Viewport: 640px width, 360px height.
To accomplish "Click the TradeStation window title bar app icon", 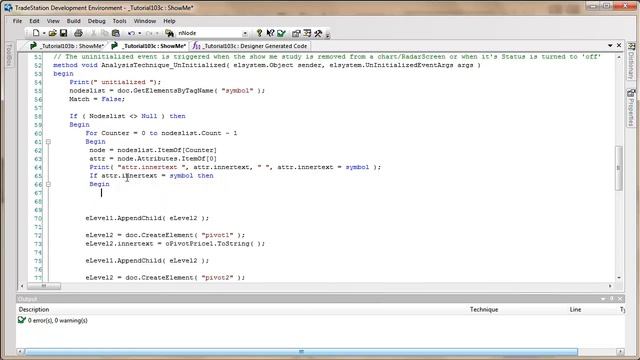I will click(x=8, y=7).
